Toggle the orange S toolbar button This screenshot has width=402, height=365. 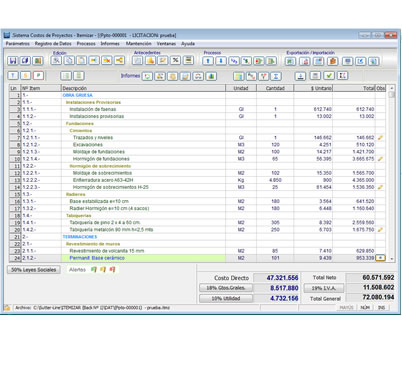pos(25,76)
